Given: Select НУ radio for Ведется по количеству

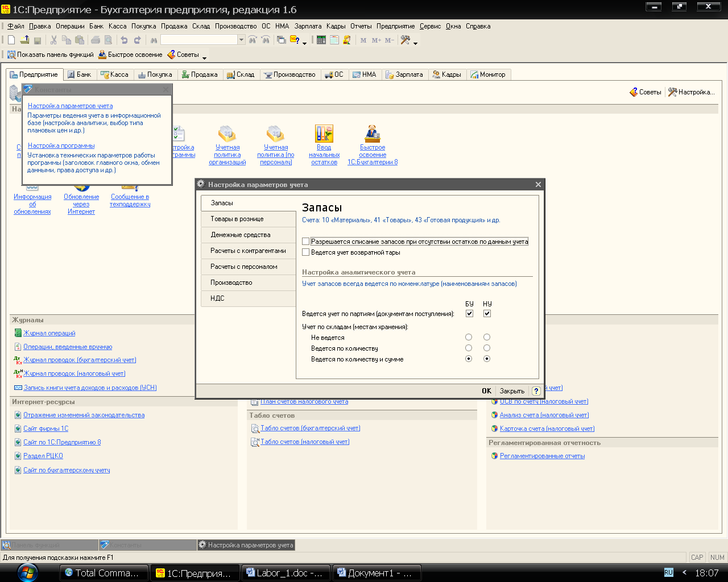Looking at the screenshot, I should 487,348.
